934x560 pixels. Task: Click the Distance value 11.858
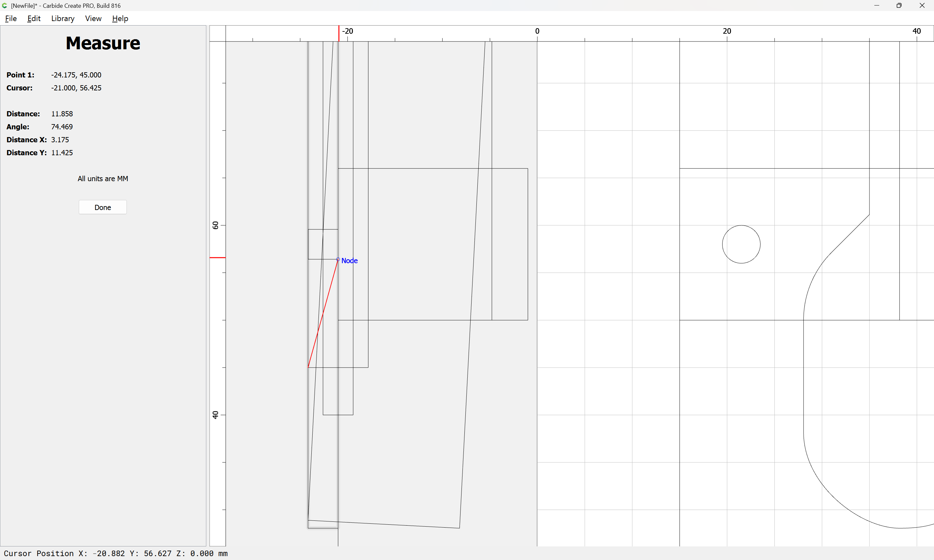62,113
